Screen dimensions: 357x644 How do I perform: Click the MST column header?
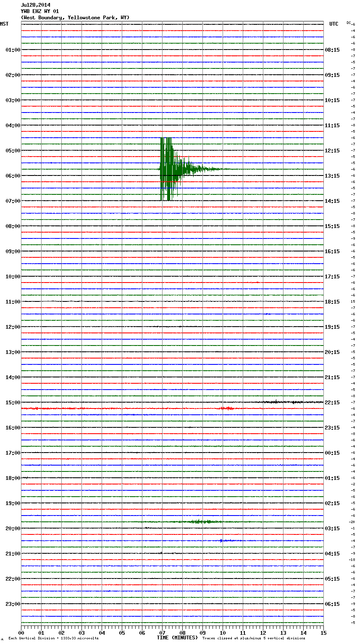(4, 24)
